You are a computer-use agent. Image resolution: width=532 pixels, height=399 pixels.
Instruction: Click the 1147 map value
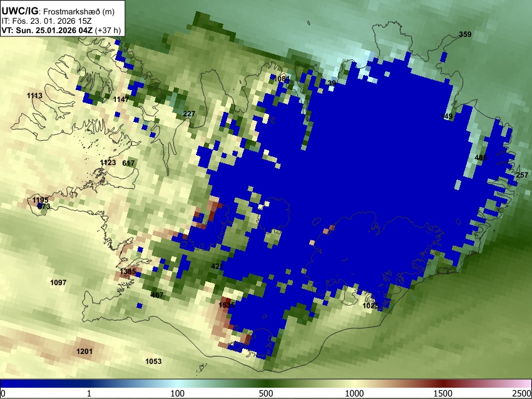click(x=121, y=99)
